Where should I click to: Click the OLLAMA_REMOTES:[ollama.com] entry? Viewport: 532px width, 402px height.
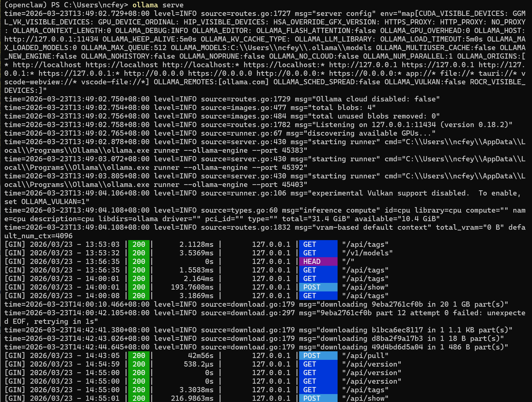pyautogui.click(x=212, y=82)
